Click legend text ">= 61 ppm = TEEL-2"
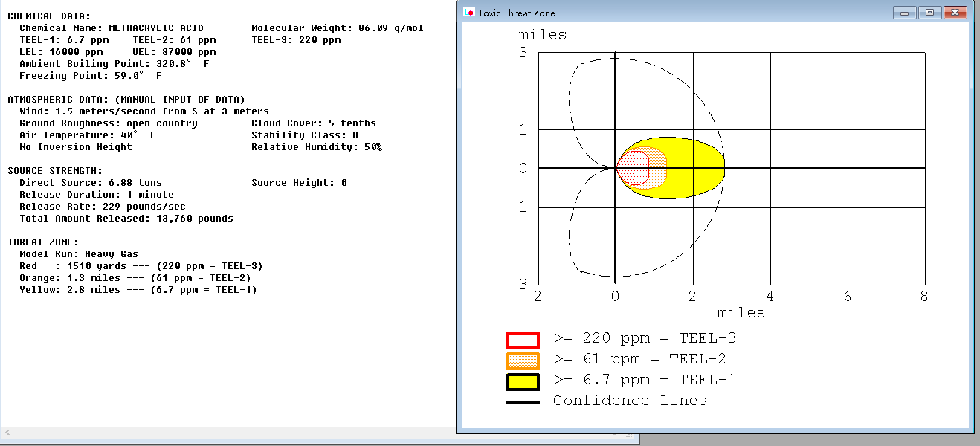The height and width of the screenshot is (446, 980). pos(639,359)
